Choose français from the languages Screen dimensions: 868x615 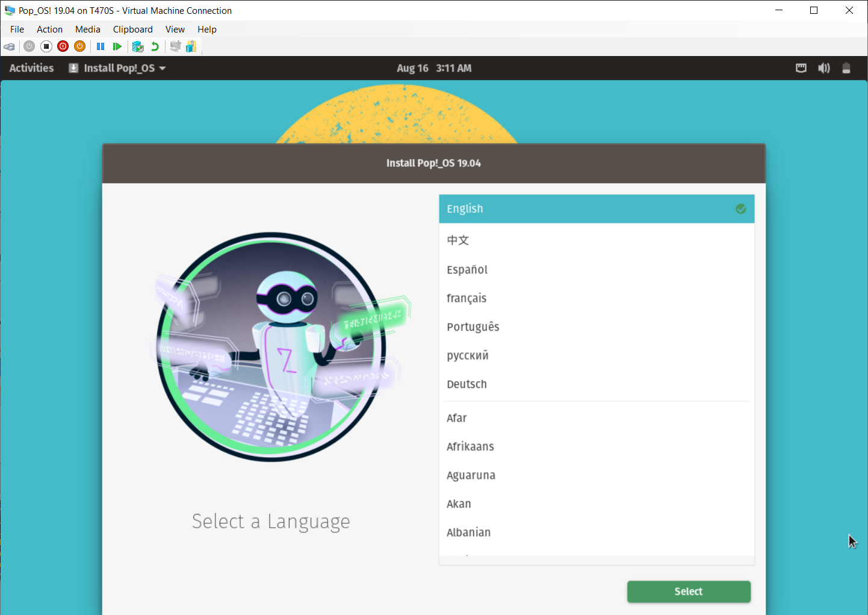click(x=597, y=298)
